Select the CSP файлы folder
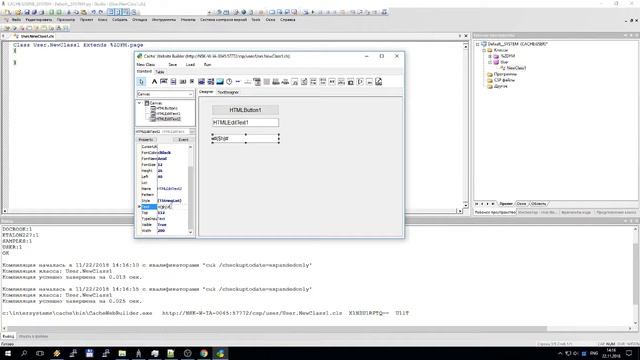Screen dimensions: 640x360 pos(504,80)
